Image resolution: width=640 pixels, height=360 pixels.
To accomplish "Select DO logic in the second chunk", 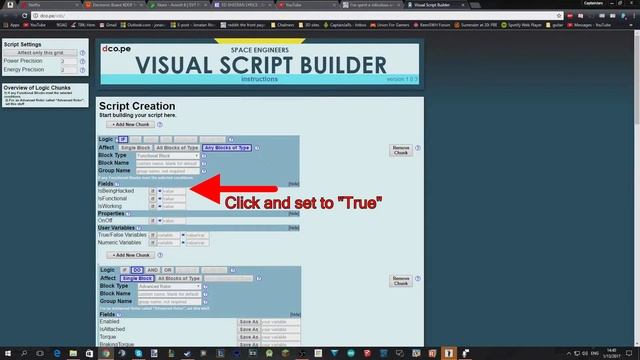I will tap(137, 270).
